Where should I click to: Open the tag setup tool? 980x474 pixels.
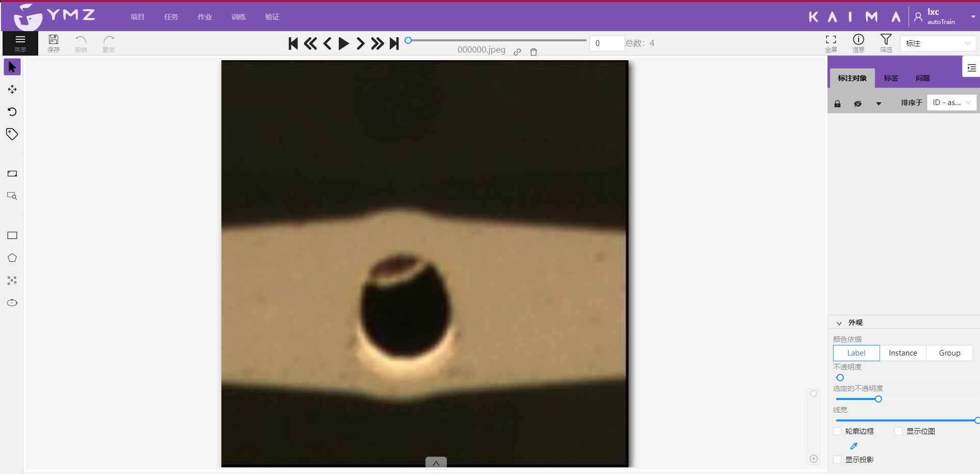[x=12, y=134]
